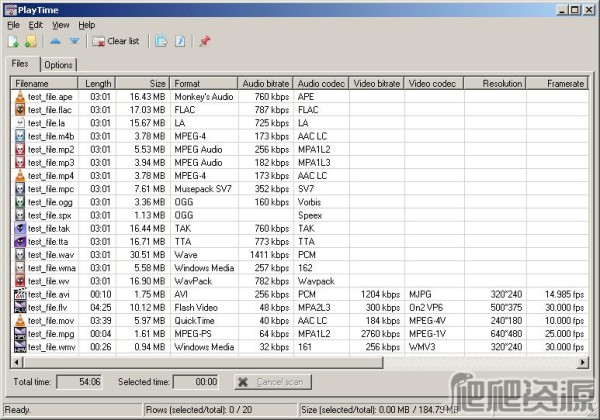
Task: Open the View menu
Action: [x=61, y=24]
